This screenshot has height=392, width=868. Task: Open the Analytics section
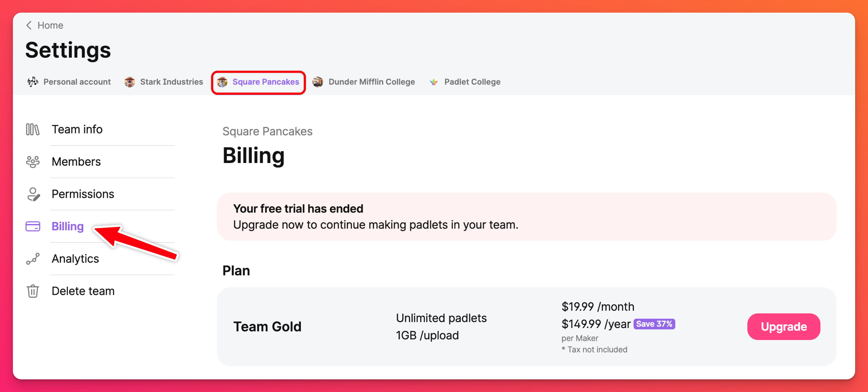(75, 259)
